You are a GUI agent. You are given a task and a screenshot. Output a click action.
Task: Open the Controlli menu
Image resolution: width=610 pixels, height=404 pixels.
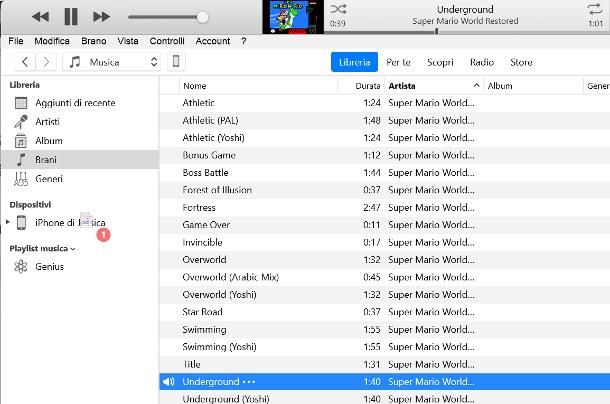pyautogui.click(x=167, y=41)
